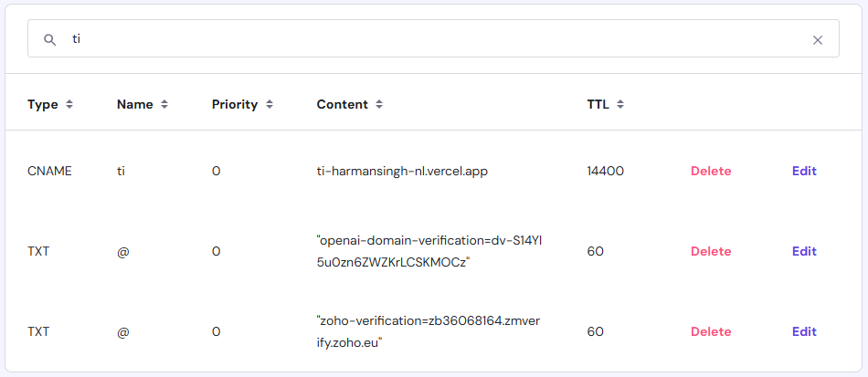Click the "CNAME" type cell
Screen dimensions: 868x377
[50, 172]
